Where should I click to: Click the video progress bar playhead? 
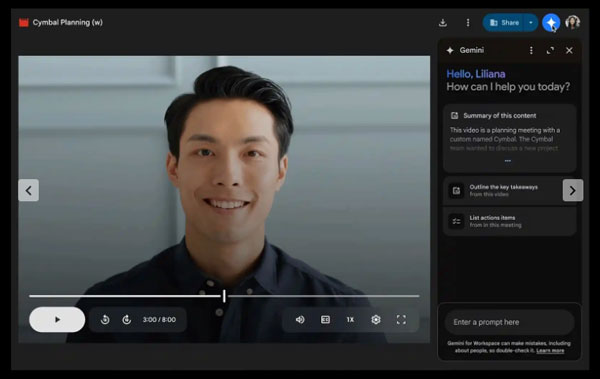pos(224,296)
